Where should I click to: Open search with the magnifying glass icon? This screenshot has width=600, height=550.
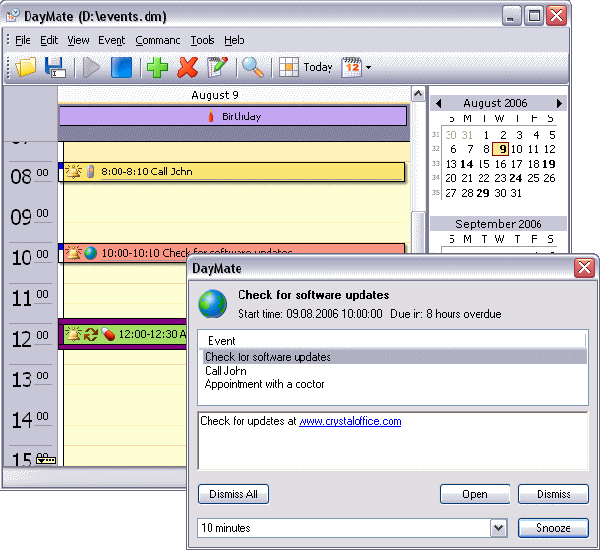[x=253, y=67]
